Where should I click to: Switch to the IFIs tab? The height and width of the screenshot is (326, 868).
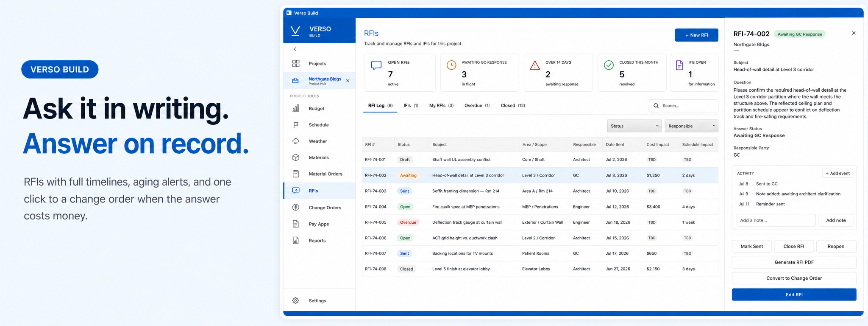point(411,105)
